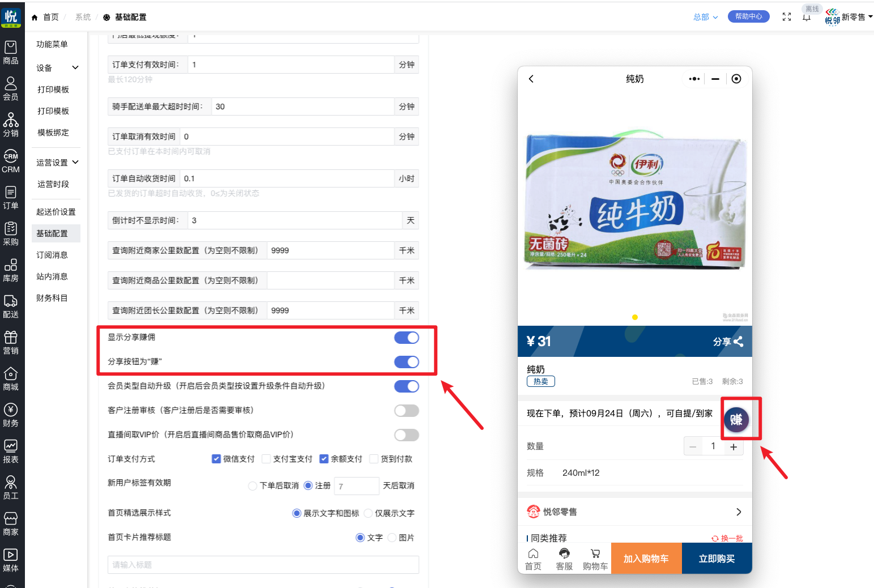Increase quantity with plus button
Screen dimensions: 874x588
coord(734,447)
